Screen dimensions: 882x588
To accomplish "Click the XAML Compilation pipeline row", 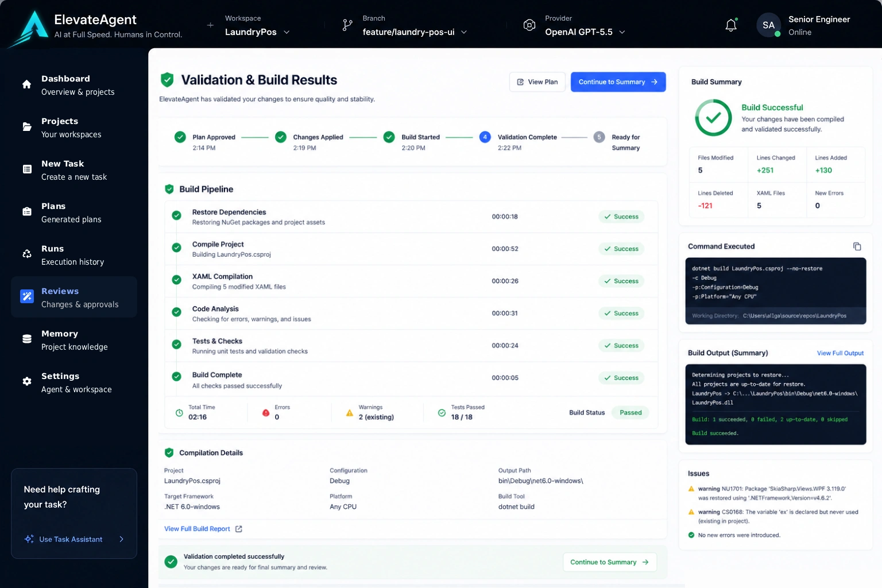I will pos(411,281).
